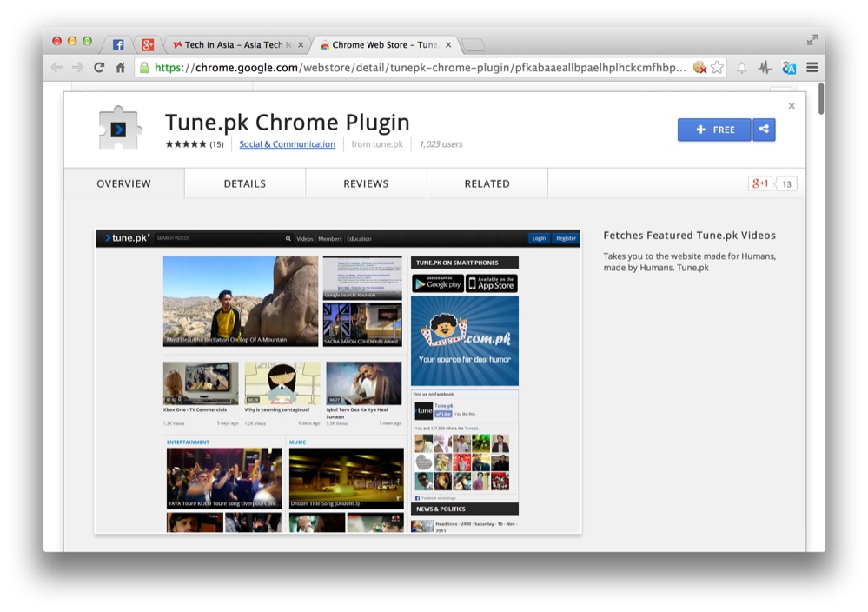The image size is (868, 612).
Task: Switch to the Tech in Asia tab
Action: (237, 44)
